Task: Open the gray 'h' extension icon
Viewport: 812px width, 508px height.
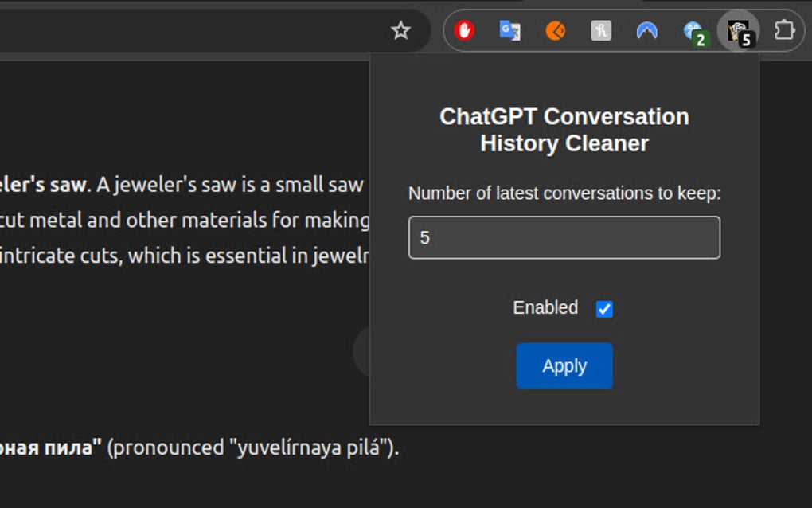Action: (x=601, y=31)
